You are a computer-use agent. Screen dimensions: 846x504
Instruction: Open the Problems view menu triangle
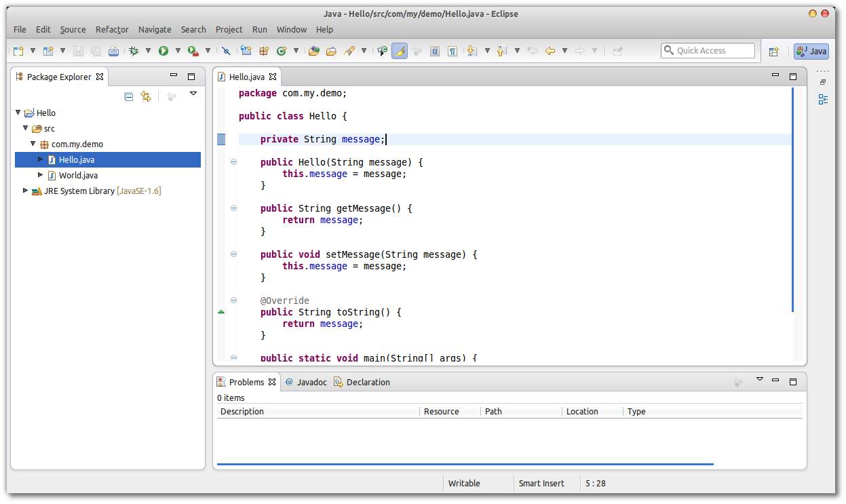click(760, 379)
